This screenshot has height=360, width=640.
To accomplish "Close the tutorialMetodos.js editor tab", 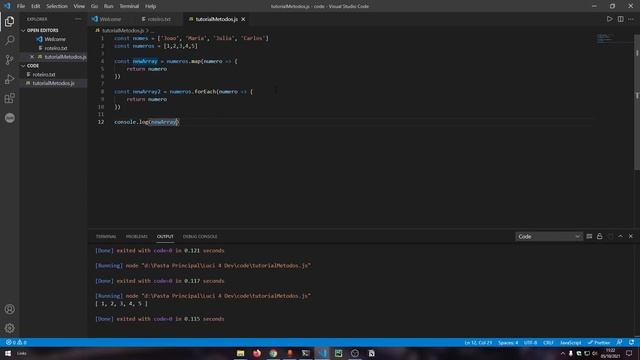I will [243, 19].
